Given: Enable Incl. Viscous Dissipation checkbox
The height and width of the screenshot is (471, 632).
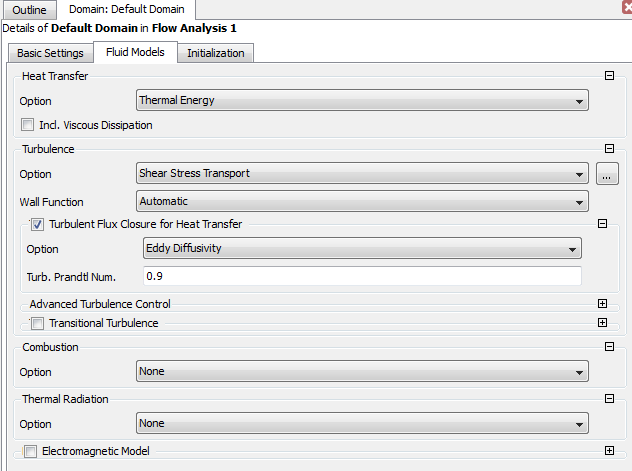Looking at the screenshot, I should click(x=28, y=125).
